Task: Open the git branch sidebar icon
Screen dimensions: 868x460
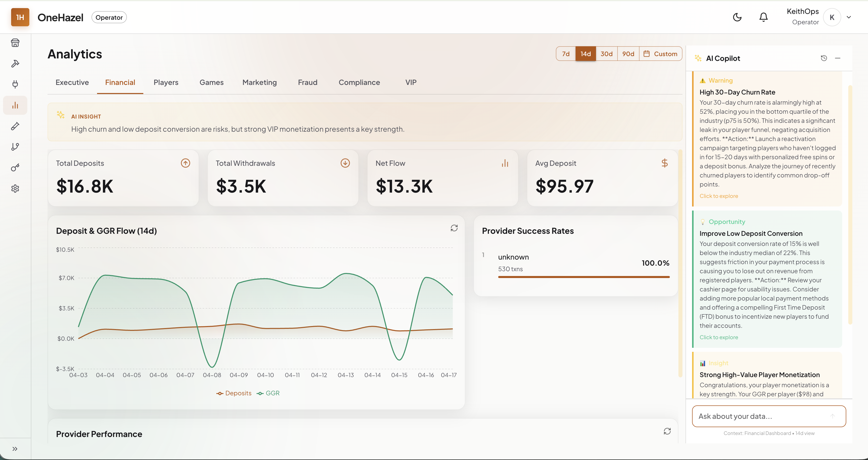Action: [15, 147]
